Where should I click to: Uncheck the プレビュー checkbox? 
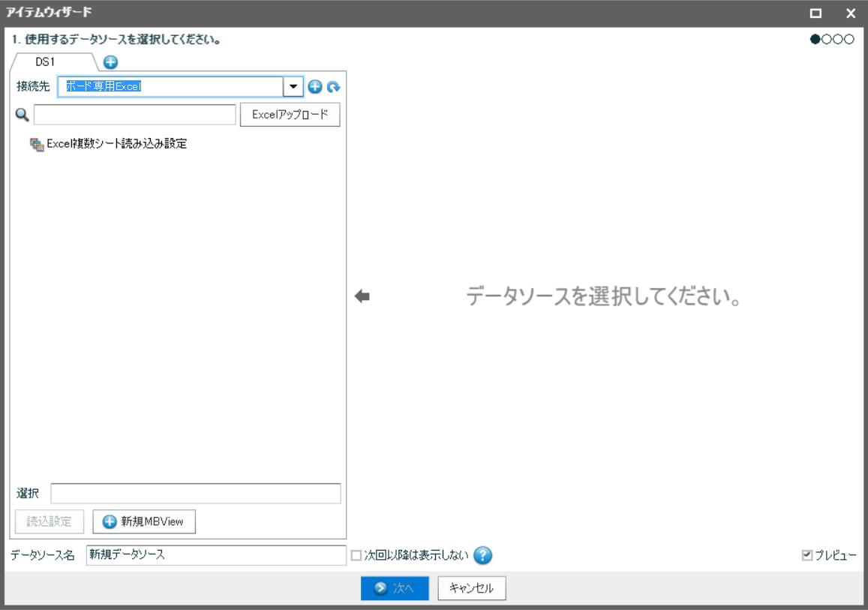807,555
